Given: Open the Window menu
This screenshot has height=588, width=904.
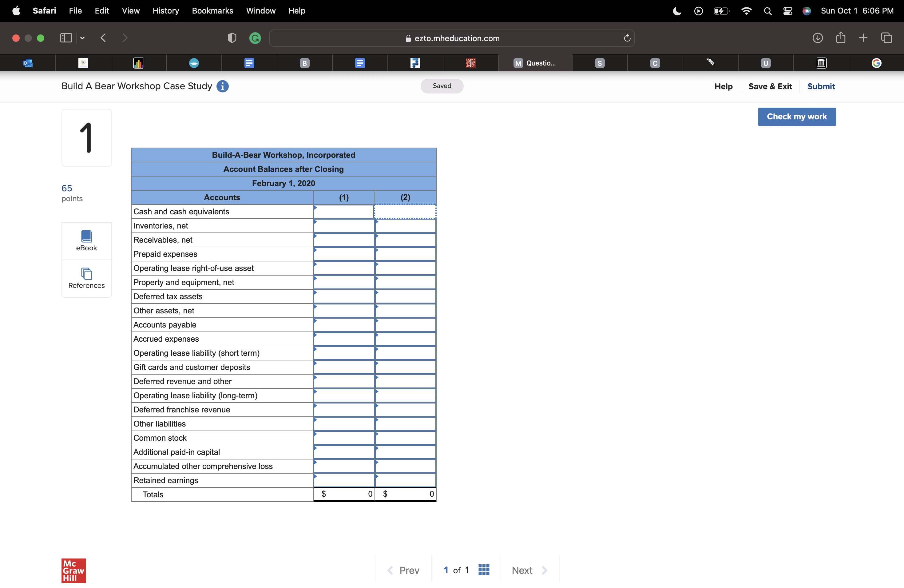Looking at the screenshot, I should pyautogui.click(x=261, y=11).
